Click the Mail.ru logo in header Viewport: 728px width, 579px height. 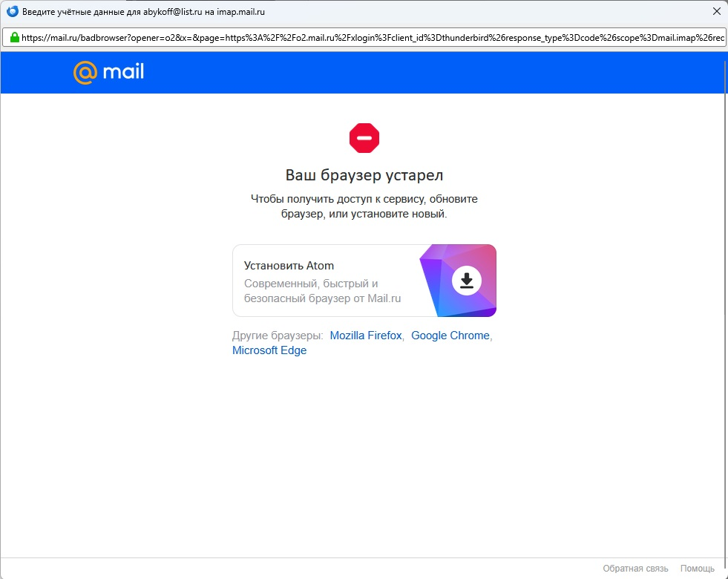108,73
